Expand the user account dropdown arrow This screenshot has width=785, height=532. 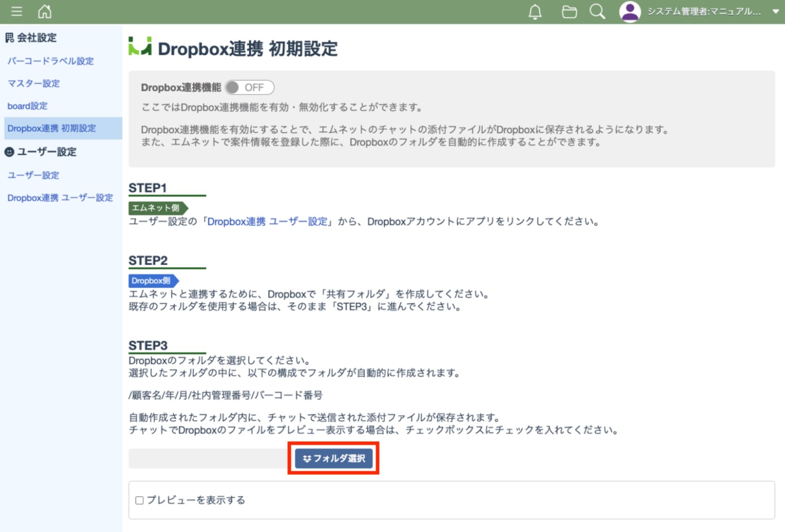pos(775,12)
